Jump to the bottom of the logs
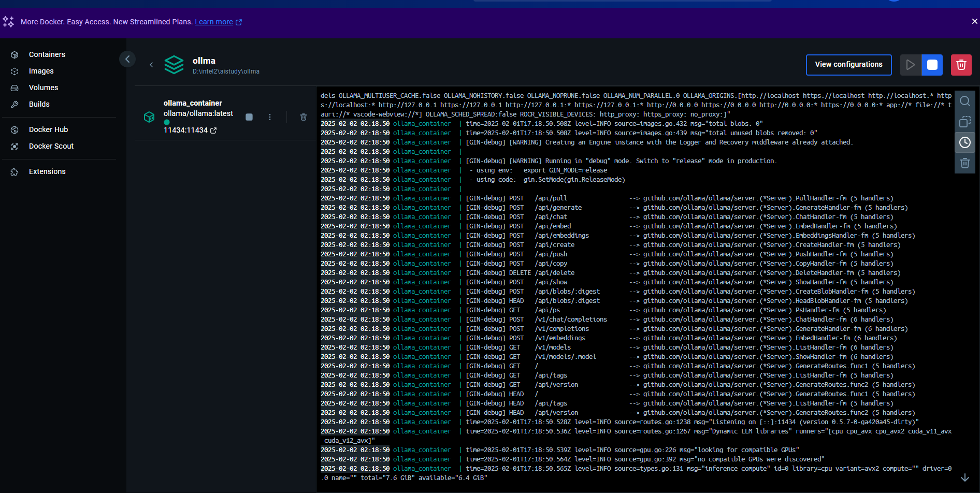 (x=965, y=477)
